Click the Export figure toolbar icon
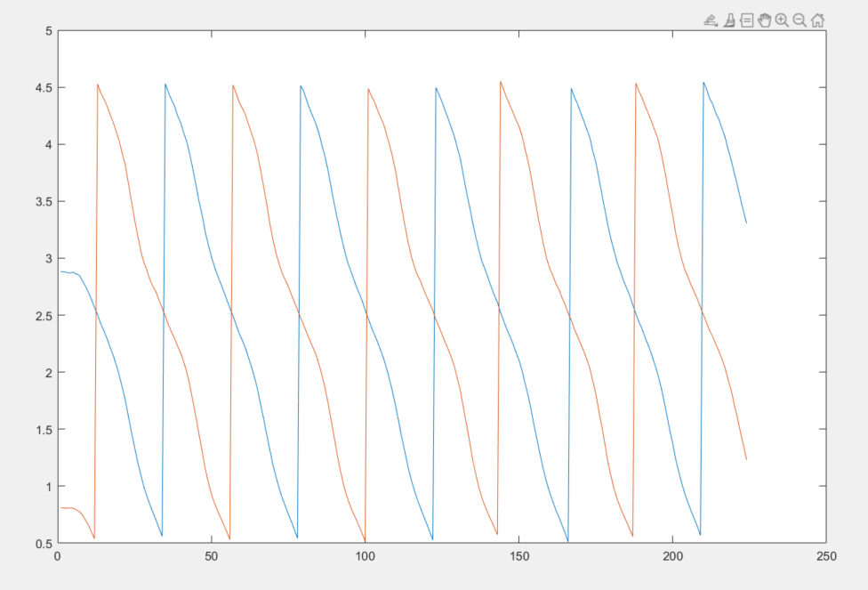868x590 pixels. pos(709,20)
